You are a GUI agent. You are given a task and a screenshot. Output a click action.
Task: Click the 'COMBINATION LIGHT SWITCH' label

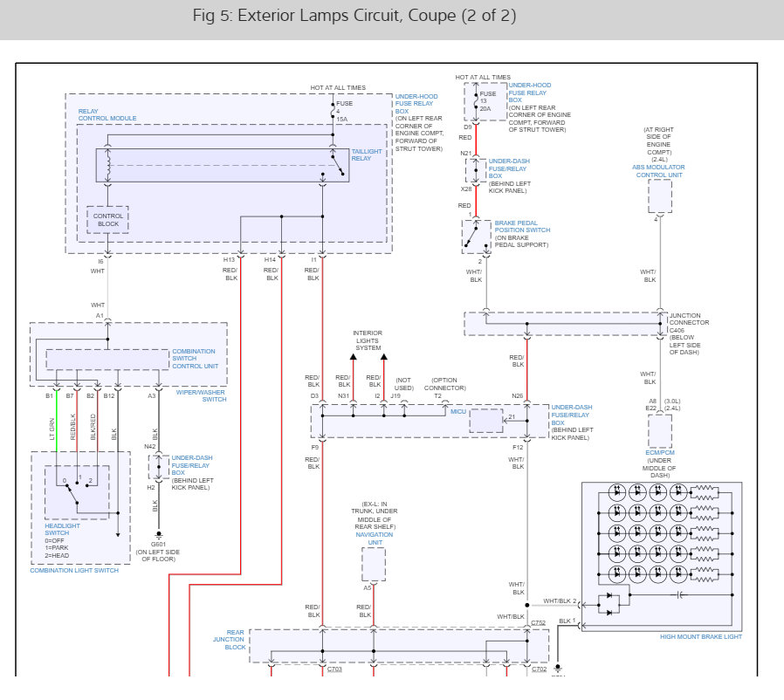coord(74,570)
